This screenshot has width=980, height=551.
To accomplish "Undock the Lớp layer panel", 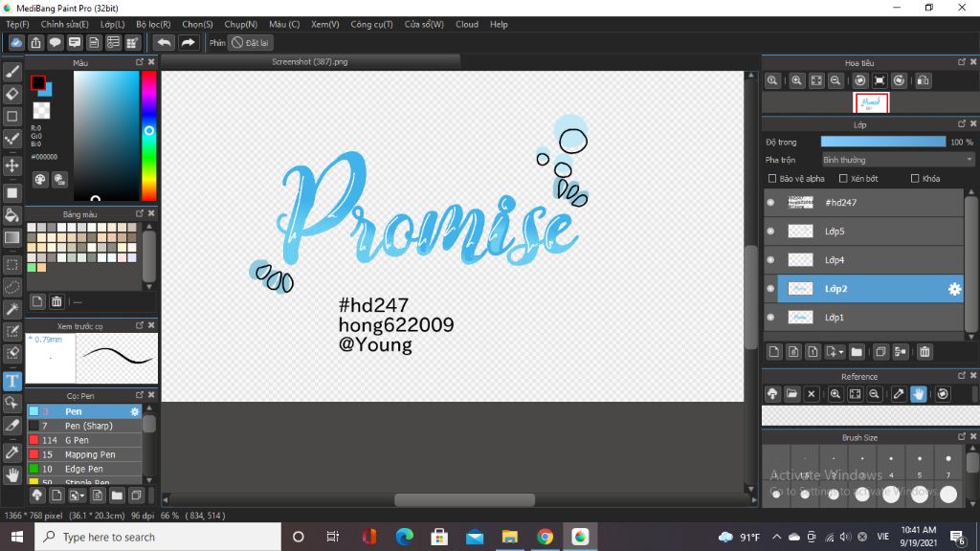I will tap(961, 124).
